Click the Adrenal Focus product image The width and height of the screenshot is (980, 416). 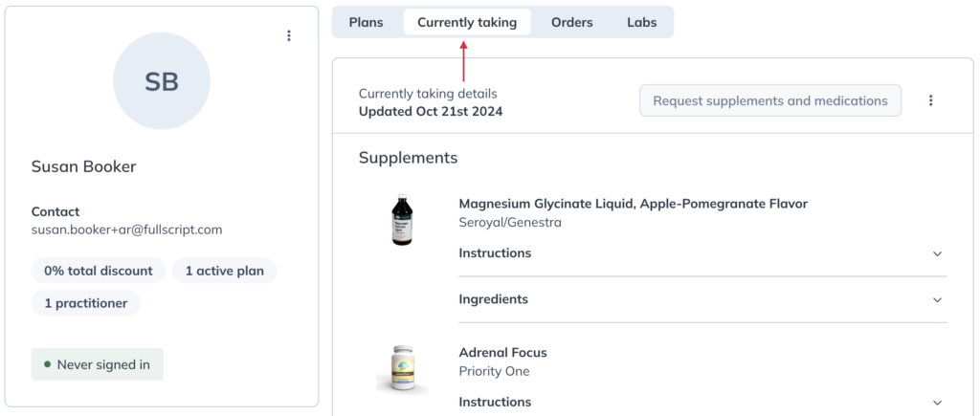point(403,370)
